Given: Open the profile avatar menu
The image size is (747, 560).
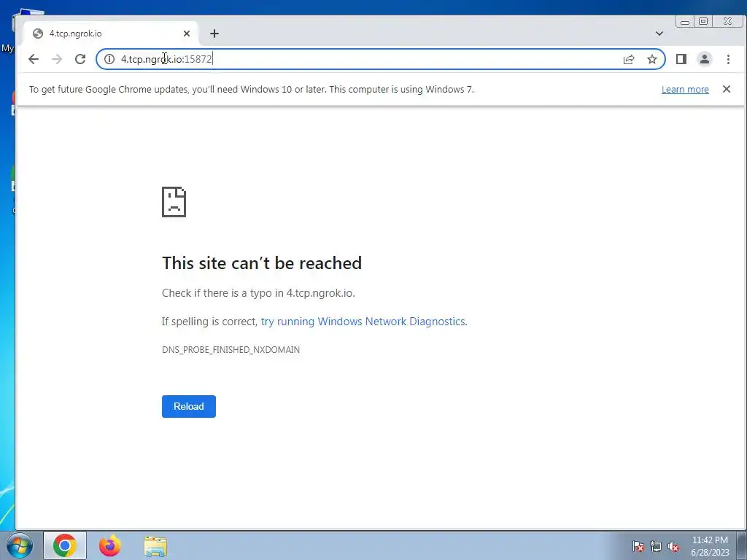Looking at the screenshot, I should coord(705,59).
